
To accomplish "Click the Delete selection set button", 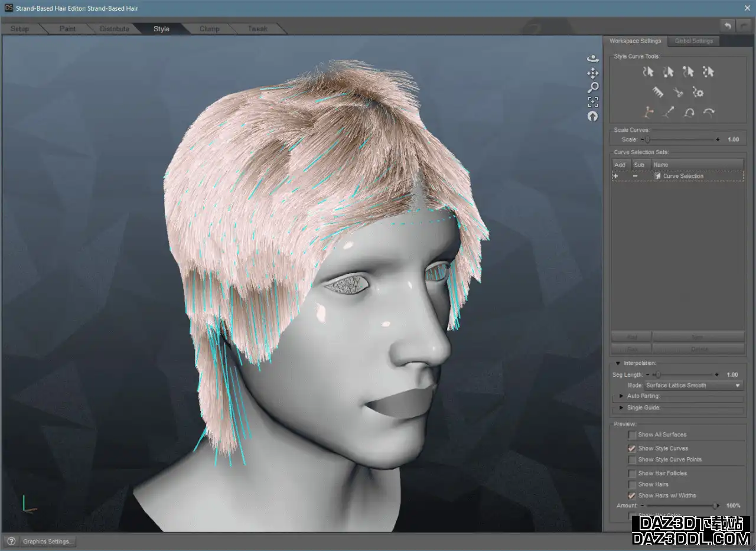I will 698,349.
